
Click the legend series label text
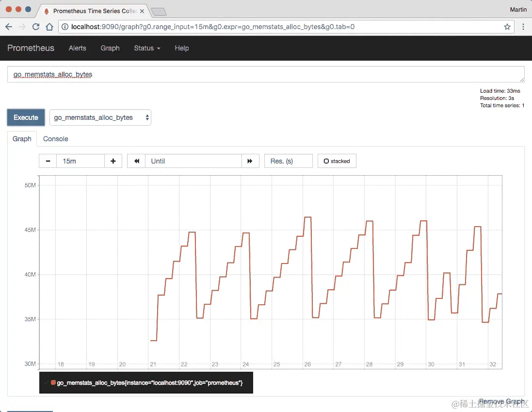click(x=150, y=383)
